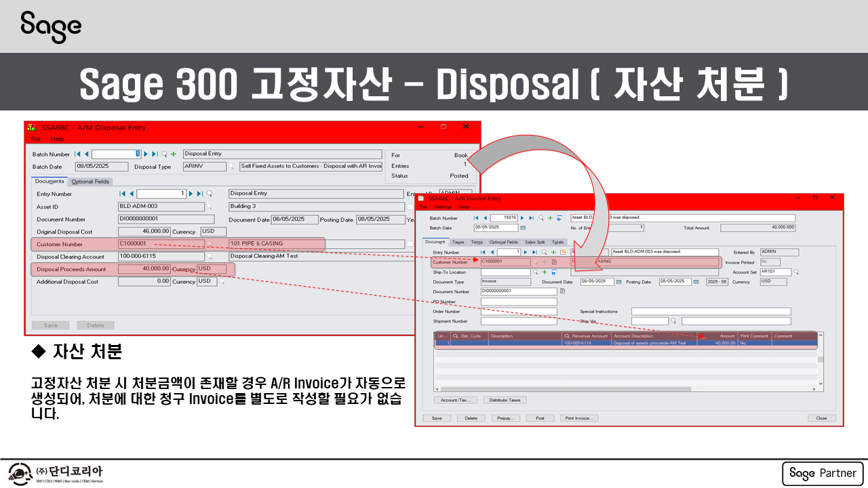
Task: Click horizontal scrollbar of invoice detail grid
Action: pos(625,389)
